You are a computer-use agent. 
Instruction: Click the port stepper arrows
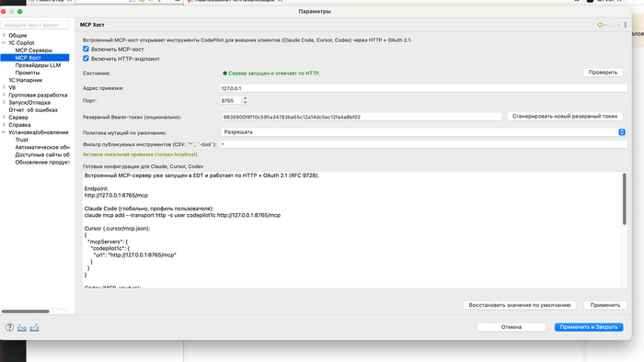[246, 100]
